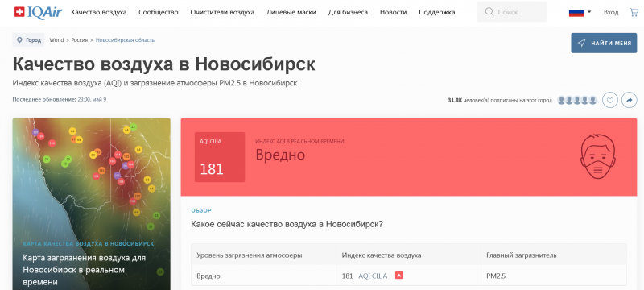Open the Качество воздуха menu
The height and width of the screenshot is (290, 644).
click(x=98, y=12)
